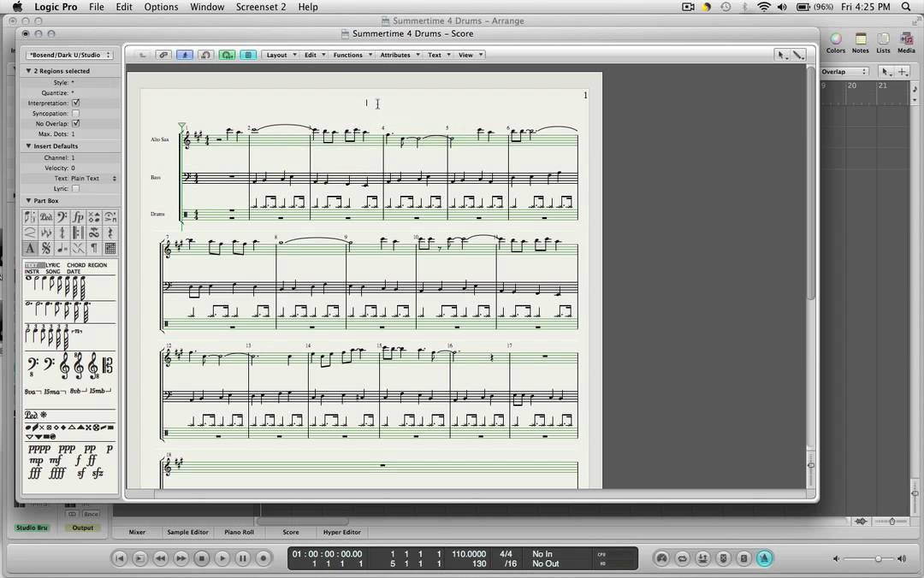Switch to the Hyper Editor tab
Viewport: 924px width, 578px height.
coord(341,532)
